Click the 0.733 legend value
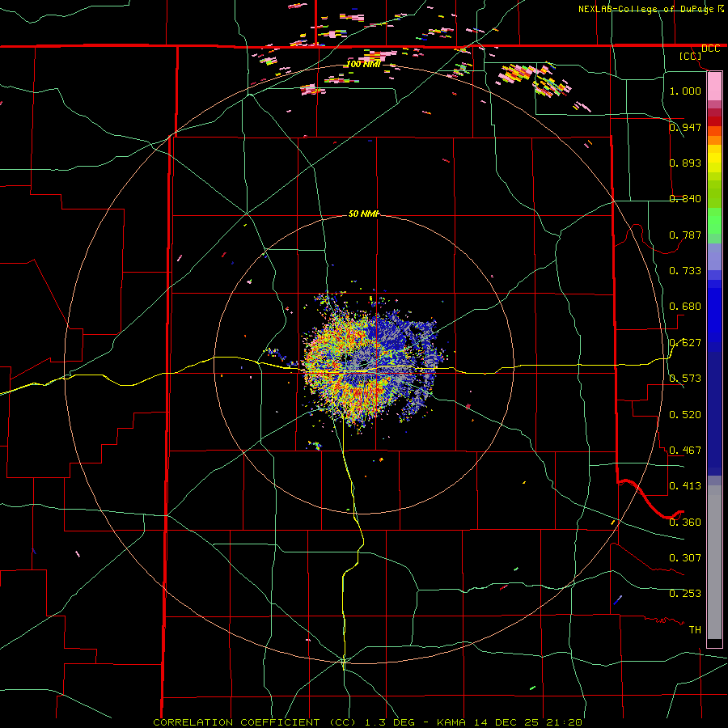 (685, 270)
